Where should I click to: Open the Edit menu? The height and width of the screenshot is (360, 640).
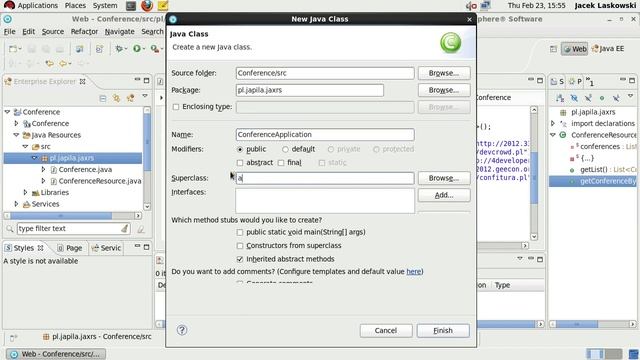tap(28, 31)
